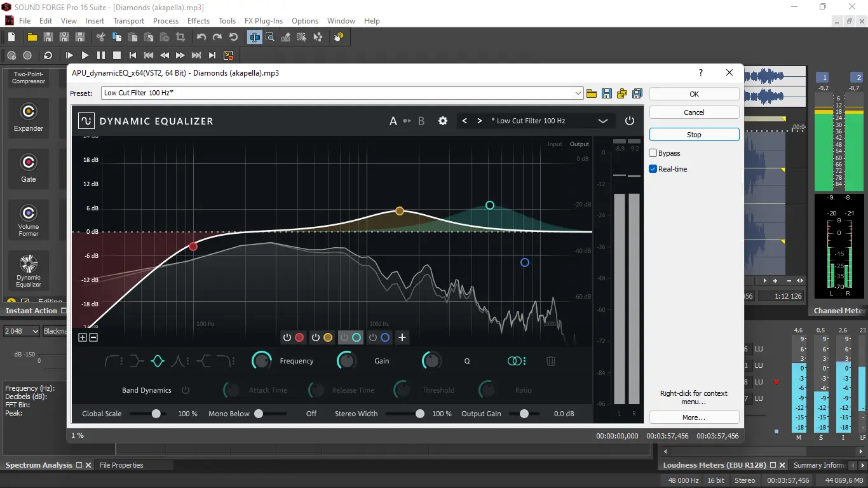Open the Effects menu
The image size is (868, 488).
198,20
